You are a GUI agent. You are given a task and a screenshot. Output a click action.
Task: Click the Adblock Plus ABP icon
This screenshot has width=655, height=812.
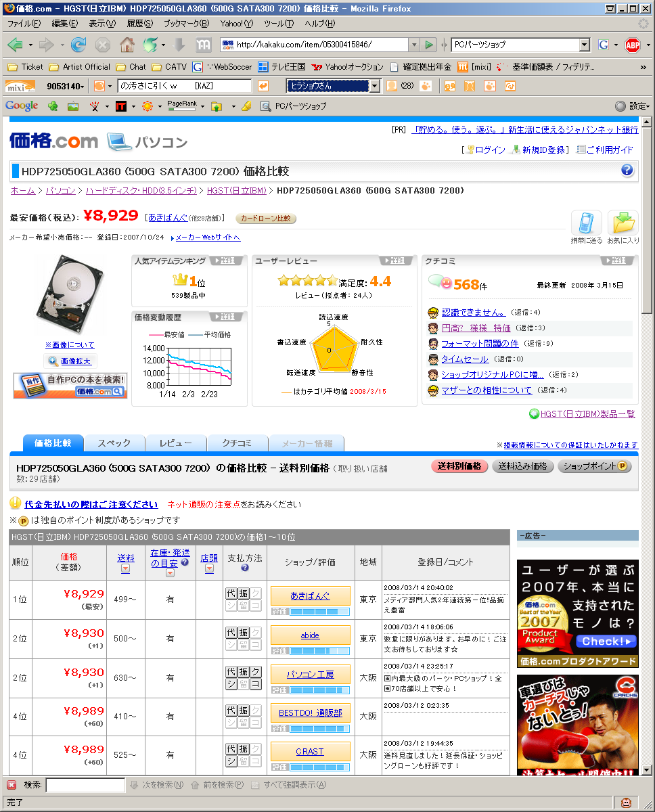tap(633, 45)
